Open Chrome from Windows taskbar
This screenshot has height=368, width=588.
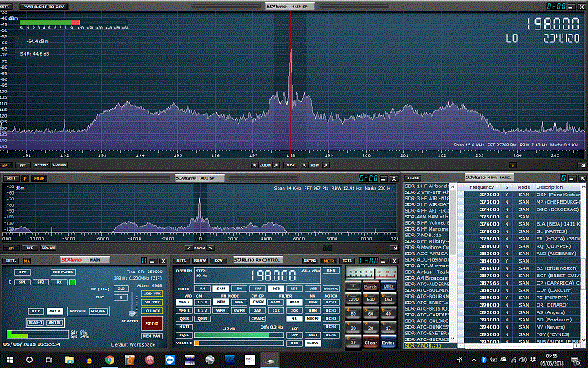109,360
